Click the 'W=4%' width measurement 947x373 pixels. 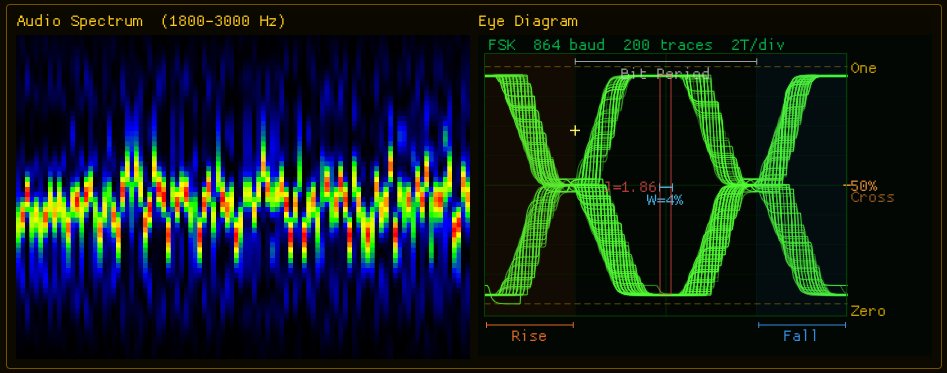tap(665, 200)
